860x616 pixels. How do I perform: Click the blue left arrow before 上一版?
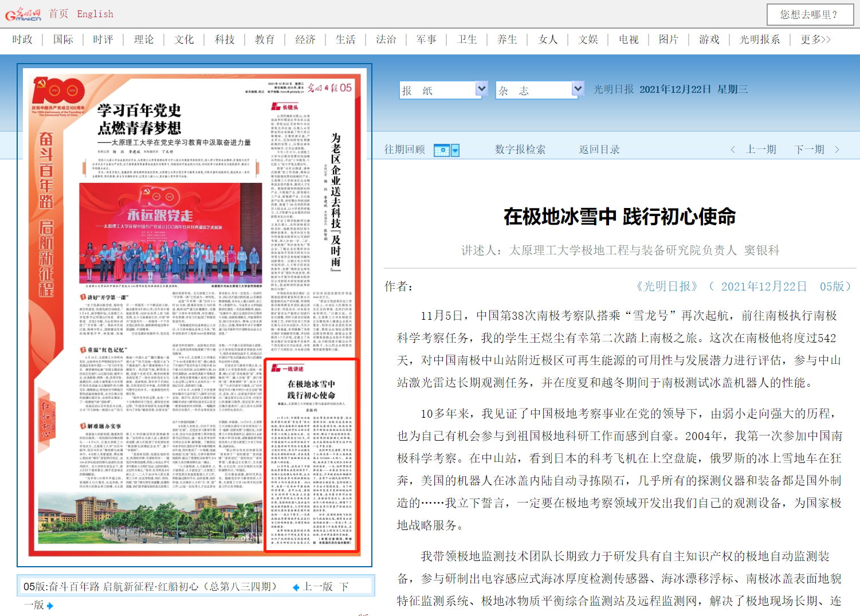coord(296,587)
